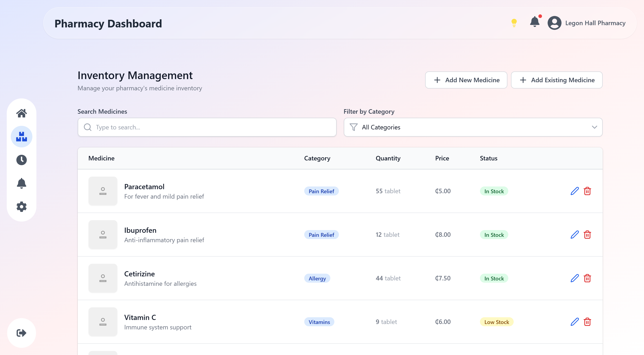This screenshot has width=644, height=355.
Task: Open the Settings gear in sidebar
Action: pos(22,207)
